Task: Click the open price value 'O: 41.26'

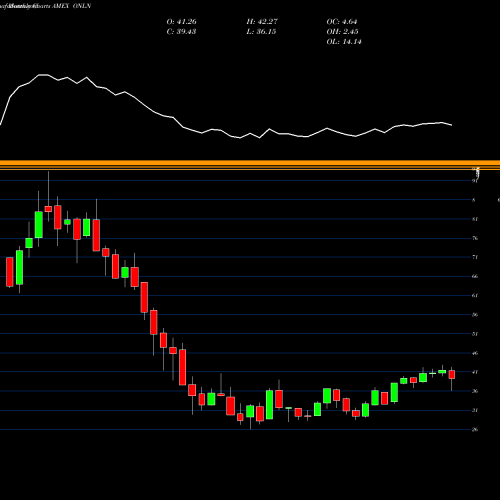Action: click(181, 22)
